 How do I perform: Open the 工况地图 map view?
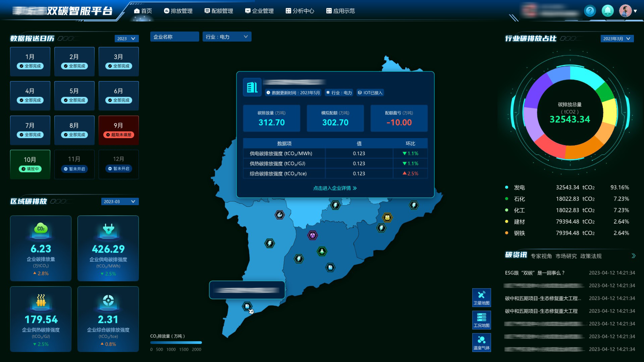point(481,319)
